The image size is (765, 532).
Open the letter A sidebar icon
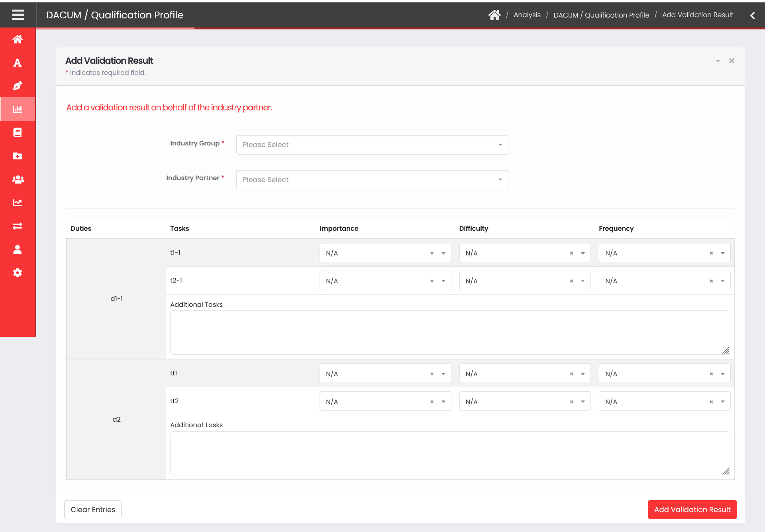tap(18, 63)
